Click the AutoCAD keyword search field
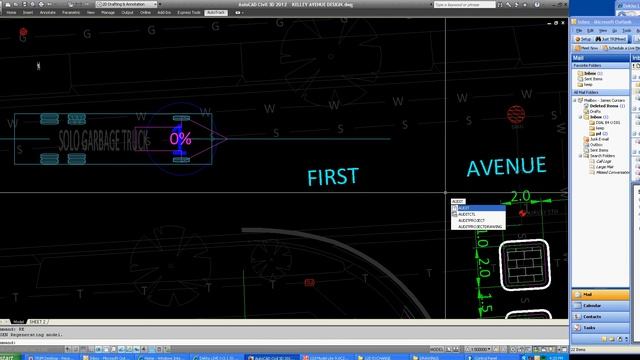 click(x=464, y=4)
